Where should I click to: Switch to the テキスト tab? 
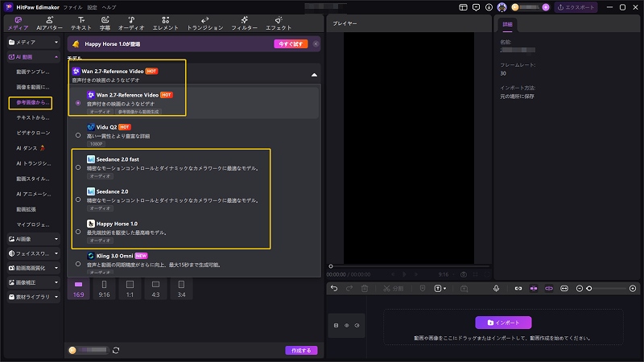click(x=81, y=23)
